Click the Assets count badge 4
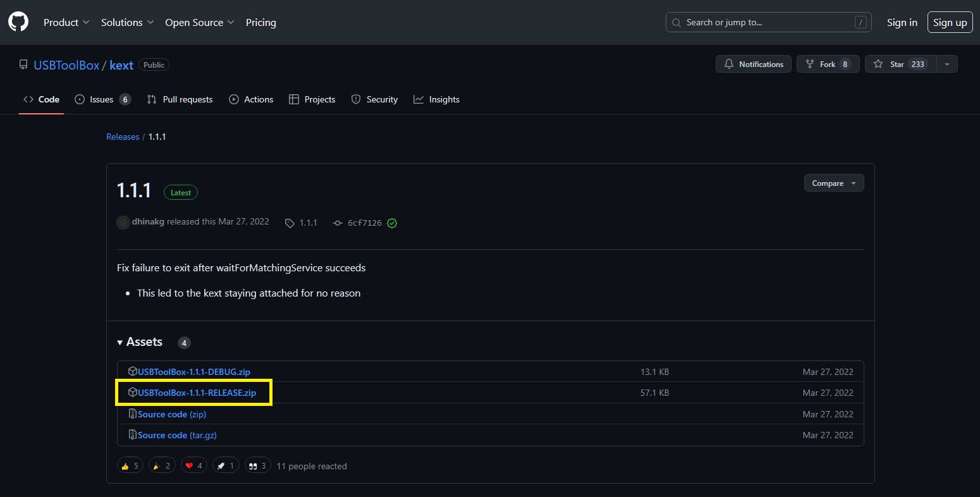Viewport: 980px width, 497px height. [184, 343]
